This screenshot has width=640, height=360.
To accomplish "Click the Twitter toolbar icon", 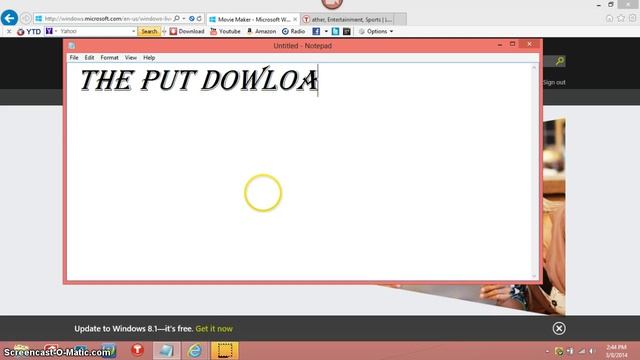I will pos(335,31).
